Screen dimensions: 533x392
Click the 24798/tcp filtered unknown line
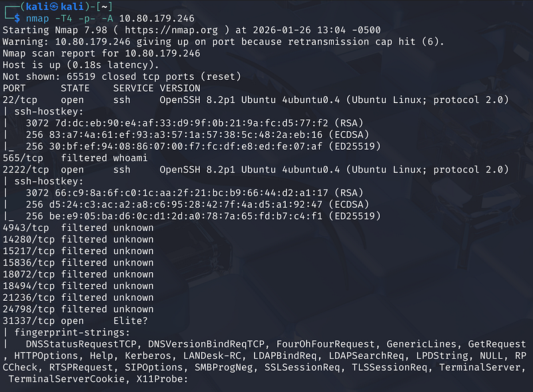tap(78, 309)
